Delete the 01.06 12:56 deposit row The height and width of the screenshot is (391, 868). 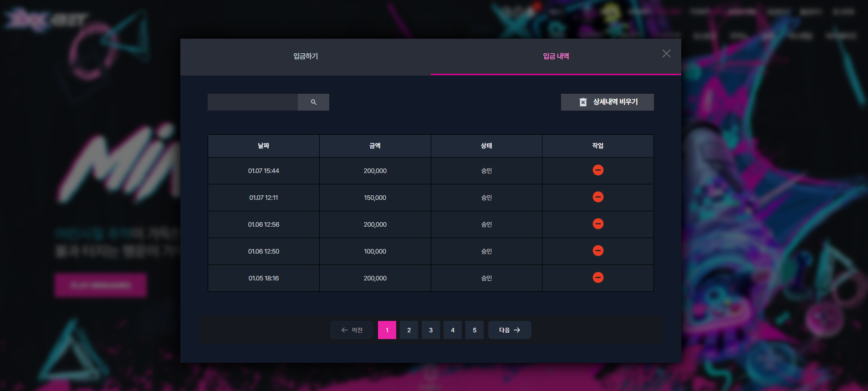point(598,224)
